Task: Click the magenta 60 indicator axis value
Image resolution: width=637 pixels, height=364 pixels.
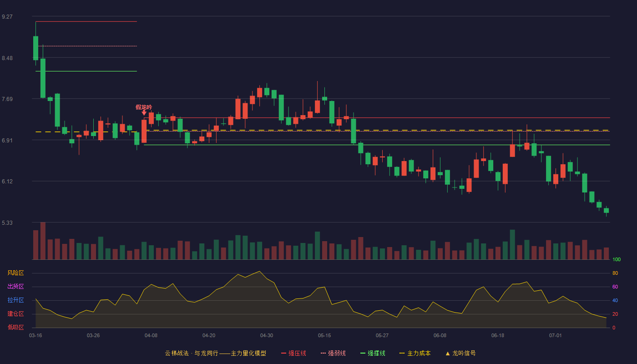Action: tap(615, 287)
